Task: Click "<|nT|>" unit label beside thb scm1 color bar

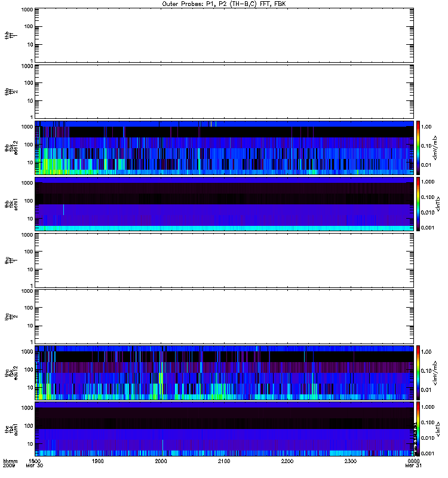Action: (438, 204)
